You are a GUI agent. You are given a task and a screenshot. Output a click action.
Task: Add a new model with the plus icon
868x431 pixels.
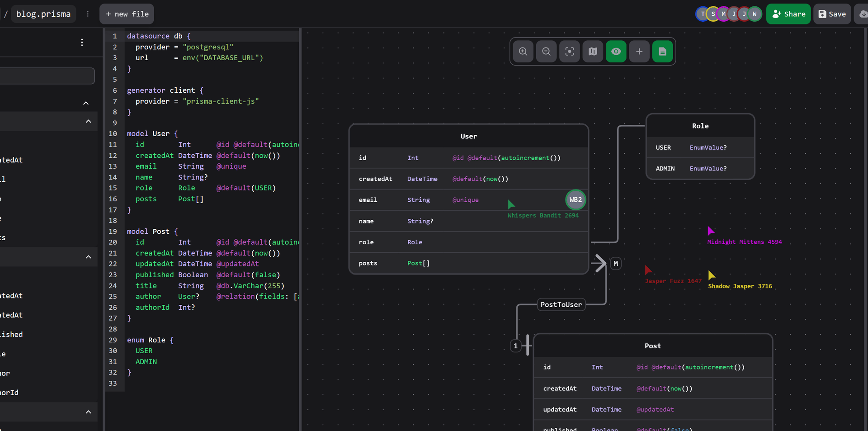coord(639,52)
